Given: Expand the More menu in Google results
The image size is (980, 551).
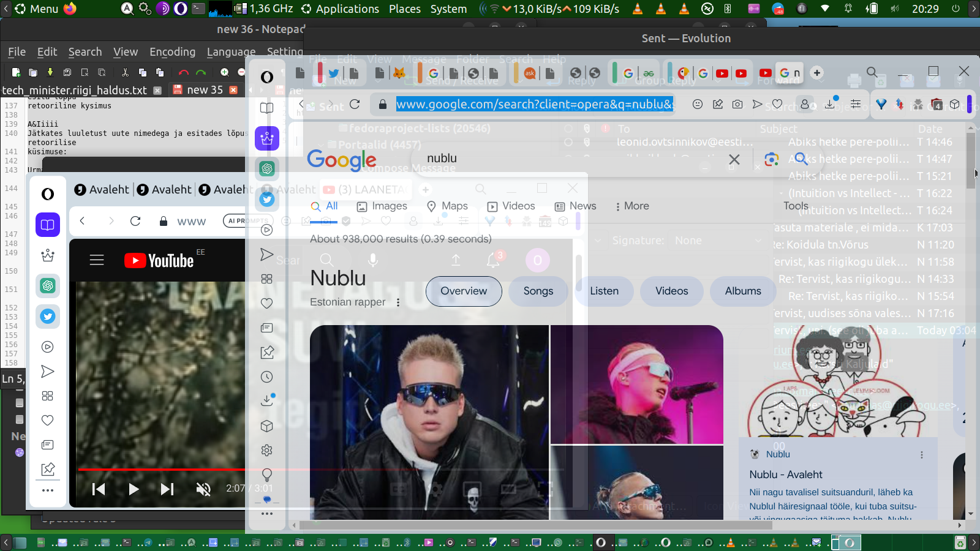Looking at the screenshot, I should [632, 206].
